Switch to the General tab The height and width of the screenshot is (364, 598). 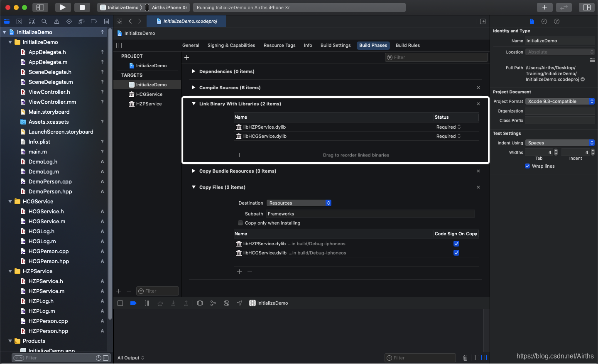pyautogui.click(x=191, y=45)
